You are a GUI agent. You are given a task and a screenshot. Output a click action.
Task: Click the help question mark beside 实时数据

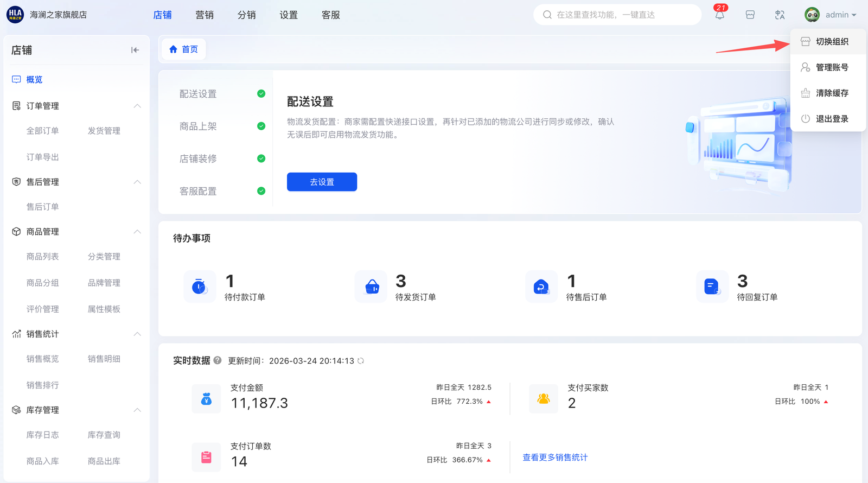point(218,360)
